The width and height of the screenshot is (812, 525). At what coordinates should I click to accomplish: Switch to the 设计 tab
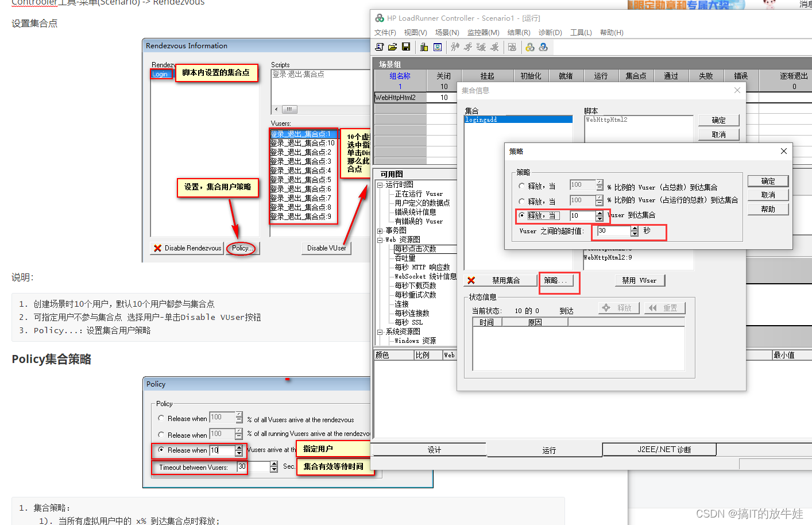(x=434, y=450)
